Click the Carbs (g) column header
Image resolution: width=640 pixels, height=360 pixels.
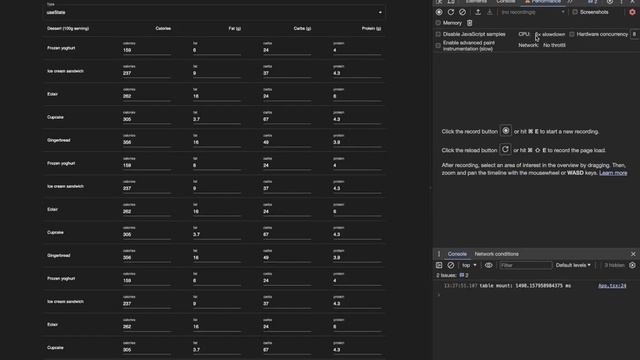click(302, 29)
